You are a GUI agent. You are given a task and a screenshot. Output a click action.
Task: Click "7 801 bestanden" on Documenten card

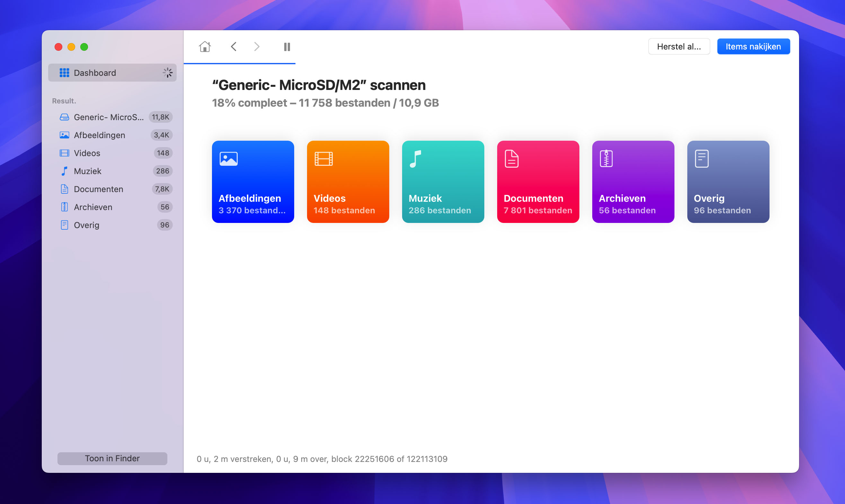click(x=538, y=210)
